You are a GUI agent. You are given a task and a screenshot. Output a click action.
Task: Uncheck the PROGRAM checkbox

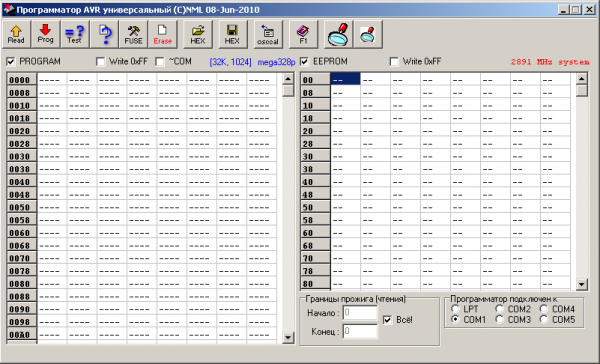pos(11,61)
